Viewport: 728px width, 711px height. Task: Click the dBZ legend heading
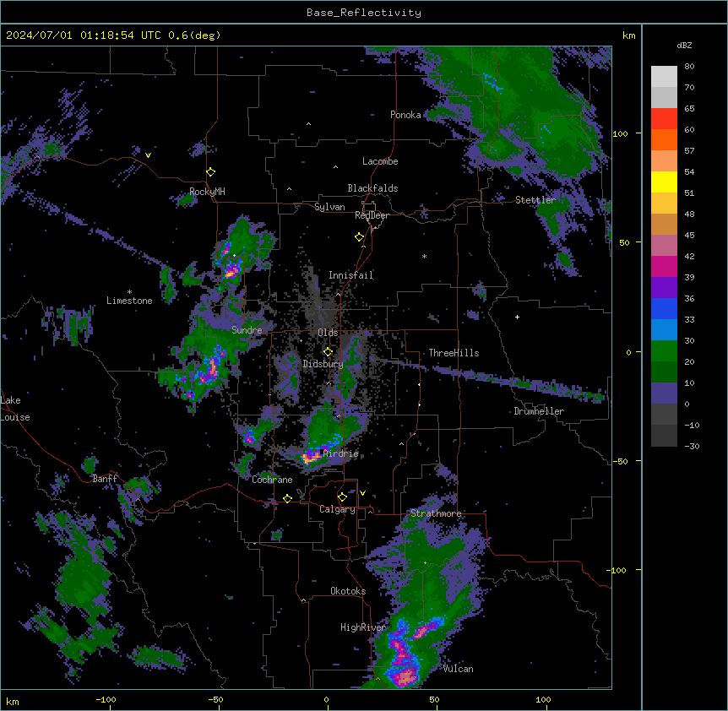[x=684, y=45]
